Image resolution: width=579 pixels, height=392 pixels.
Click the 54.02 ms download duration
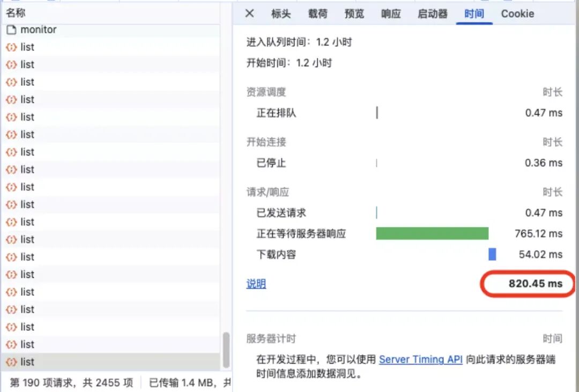[x=540, y=254]
